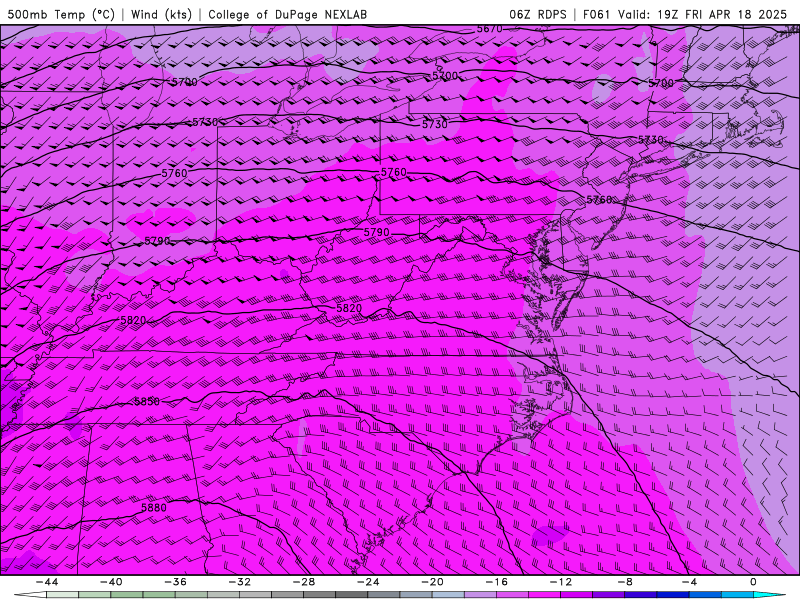Viewport: 800px width, 600px height.
Task: Click the -4 colorbar tick label
Action: pyautogui.click(x=689, y=582)
